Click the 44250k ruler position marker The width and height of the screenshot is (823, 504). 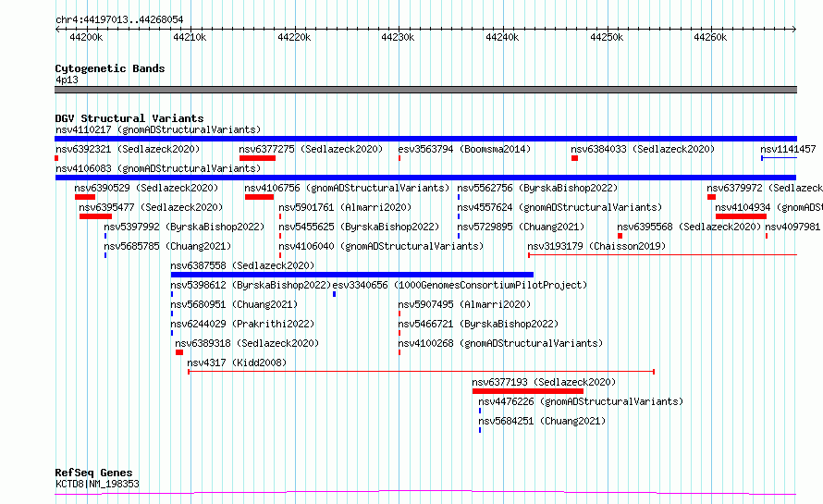607,37
